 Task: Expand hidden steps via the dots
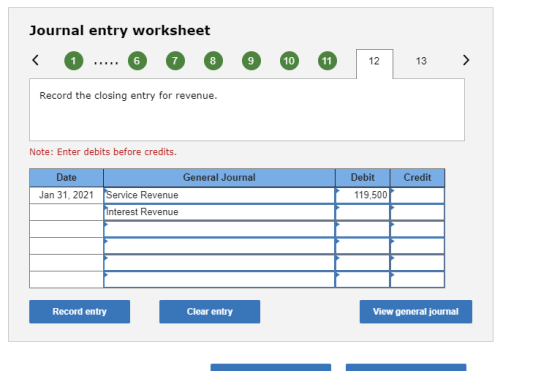(x=106, y=63)
